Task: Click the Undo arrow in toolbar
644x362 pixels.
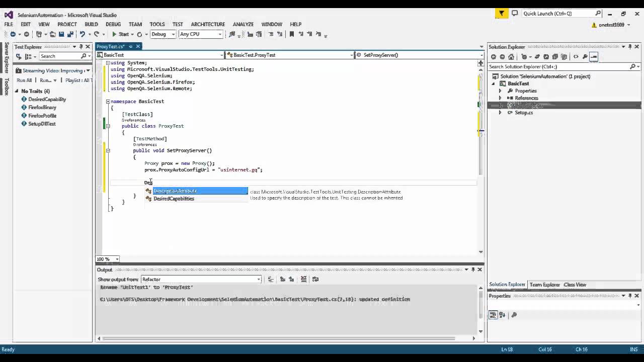Action: (x=83, y=34)
